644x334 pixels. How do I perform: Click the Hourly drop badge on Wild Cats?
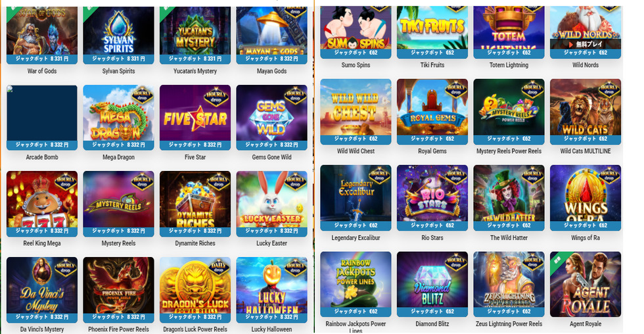pyautogui.click(x=609, y=89)
